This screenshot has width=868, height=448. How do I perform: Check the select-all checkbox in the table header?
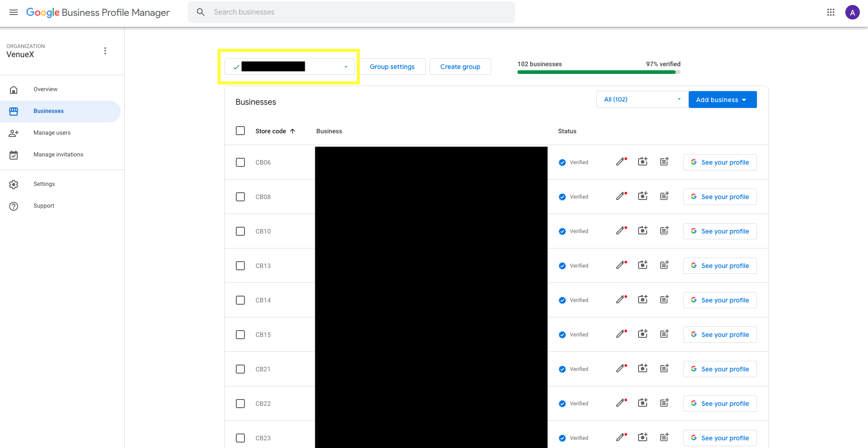[x=240, y=131]
